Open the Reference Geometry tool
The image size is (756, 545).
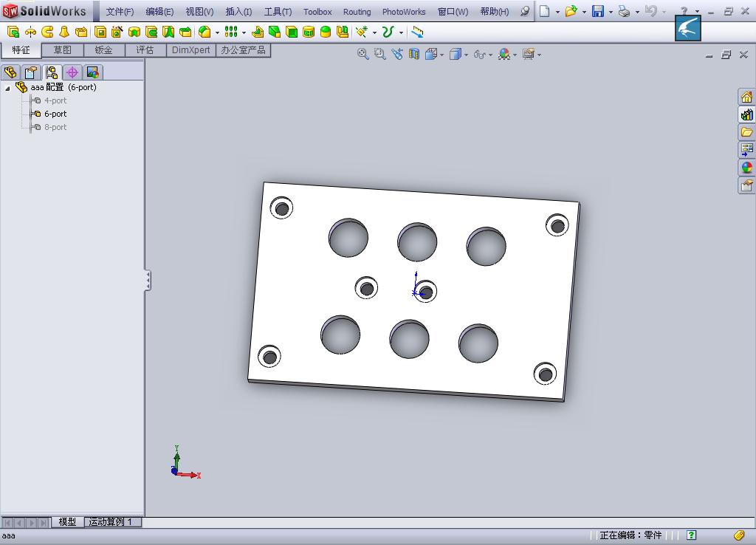click(x=362, y=32)
